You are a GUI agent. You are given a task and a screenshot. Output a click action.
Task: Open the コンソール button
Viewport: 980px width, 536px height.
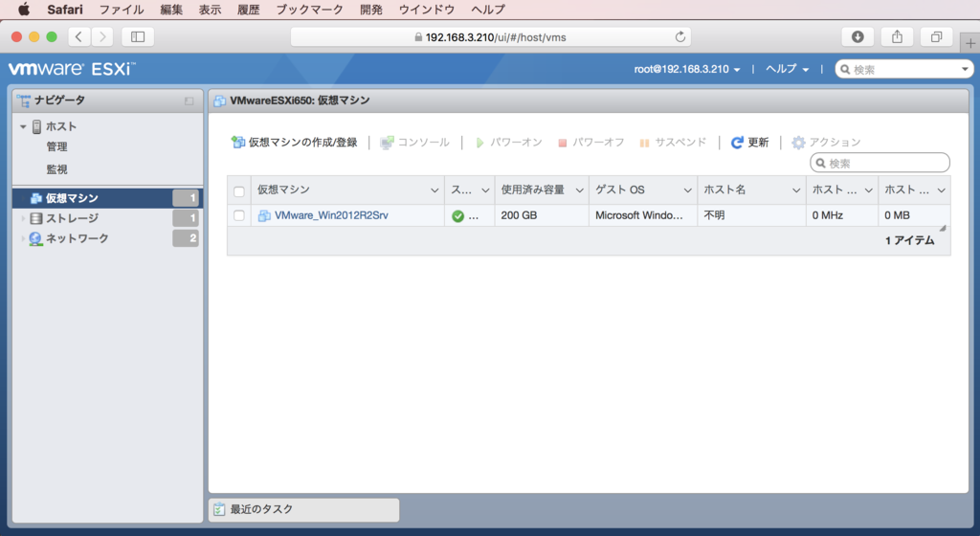(415, 143)
